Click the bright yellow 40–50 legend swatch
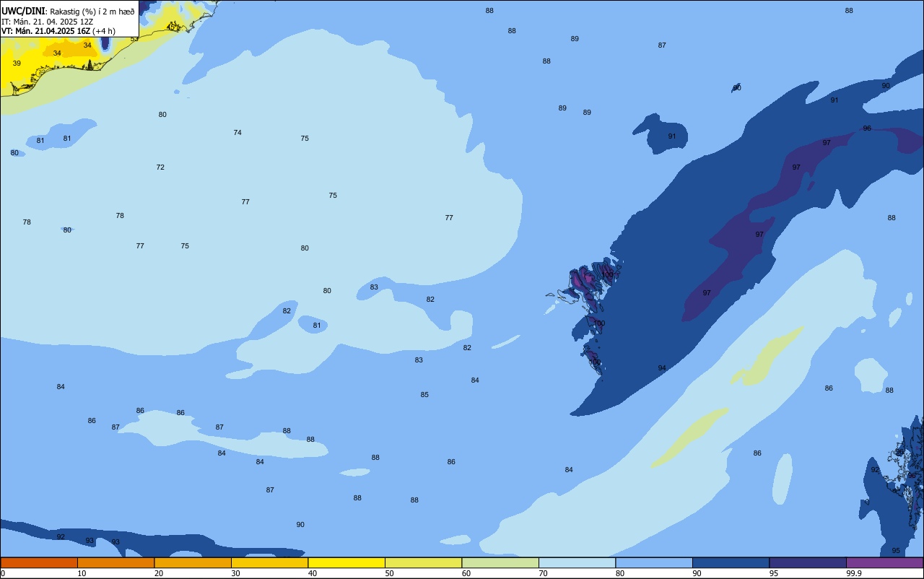Image resolution: width=924 pixels, height=579 pixels. pyautogui.click(x=346, y=562)
